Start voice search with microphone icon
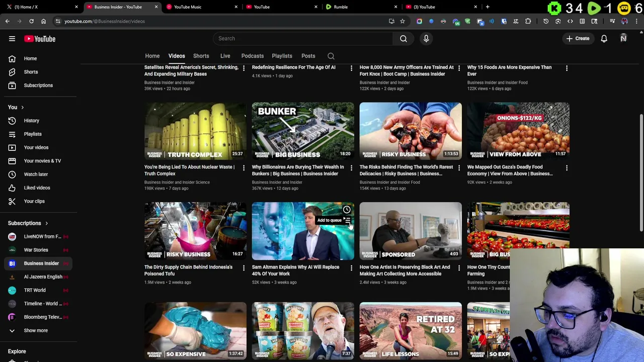 pyautogui.click(x=426, y=39)
